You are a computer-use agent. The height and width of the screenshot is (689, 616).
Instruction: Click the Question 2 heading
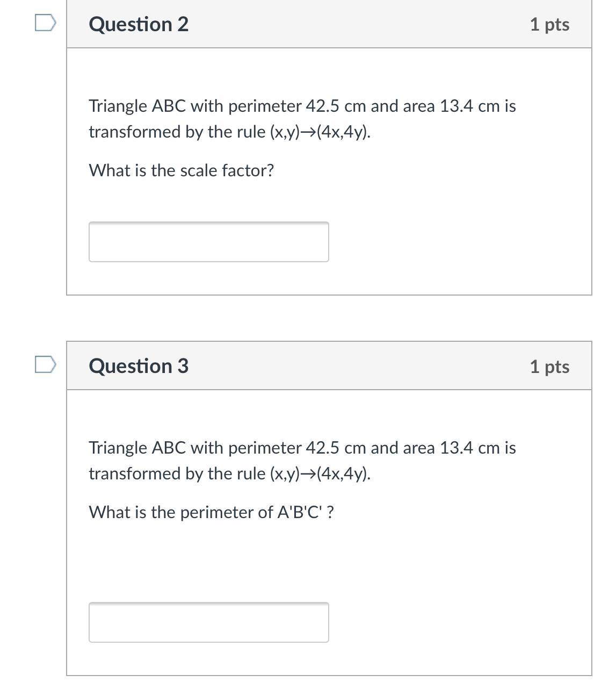[x=139, y=24]
